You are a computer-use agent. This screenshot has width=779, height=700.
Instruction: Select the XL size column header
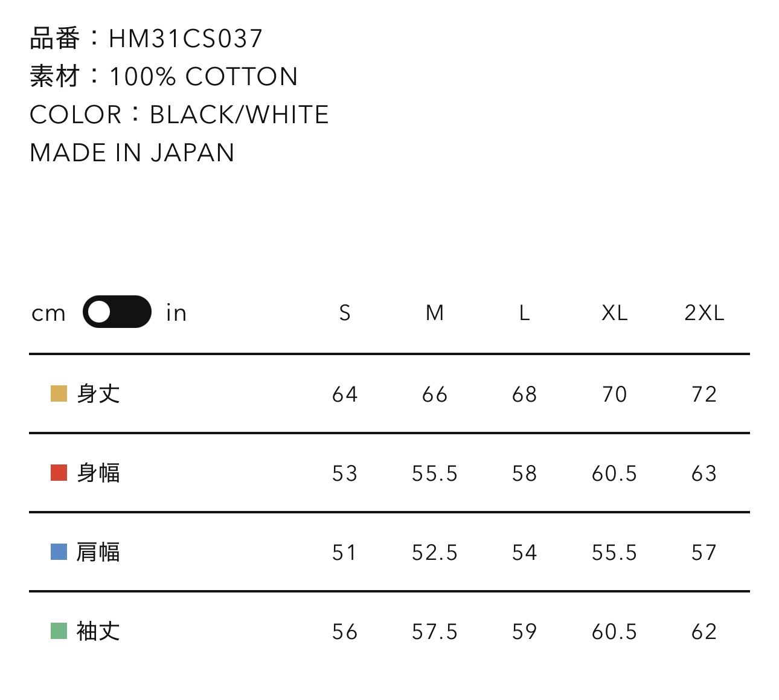[615, 313]
